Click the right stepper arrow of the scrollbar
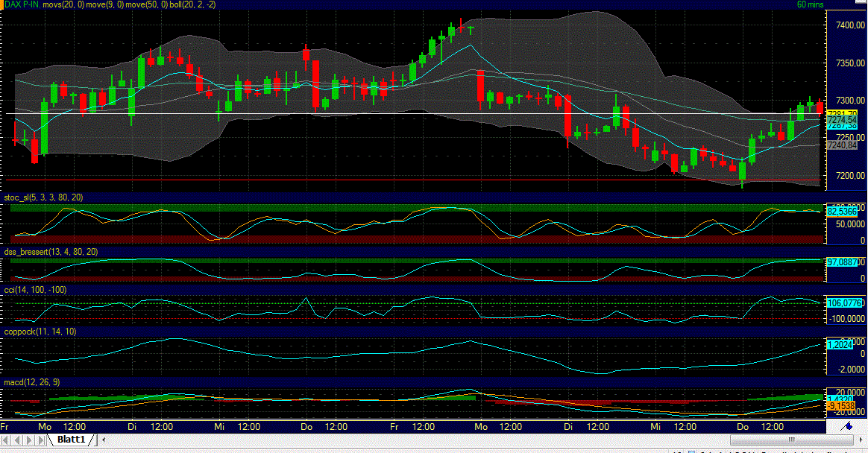Screen dimensions: 868x453 pos(861,440)
